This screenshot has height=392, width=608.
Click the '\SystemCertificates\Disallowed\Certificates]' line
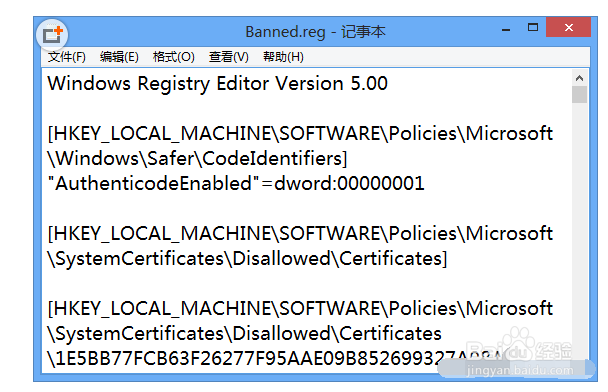(x=247, y=258)
